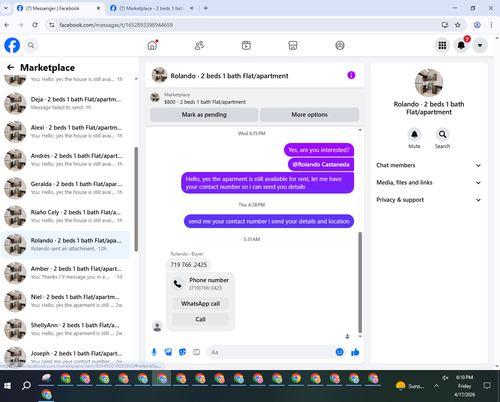
Task: Click the $800 listing title in Marketplace banner
Action: (205, 102)
